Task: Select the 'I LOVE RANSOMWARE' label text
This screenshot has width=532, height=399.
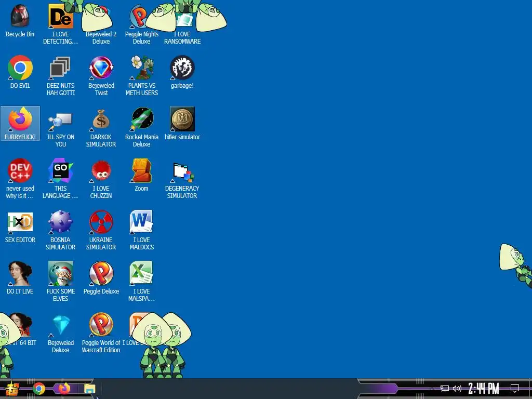Action: coord(182,37)
